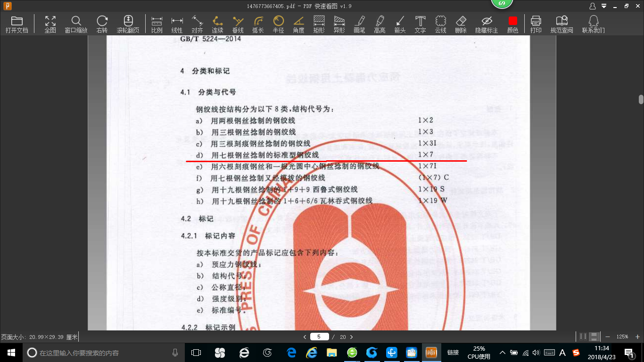Open the Action Center notifications icon
644x362 pixels.
629,353
